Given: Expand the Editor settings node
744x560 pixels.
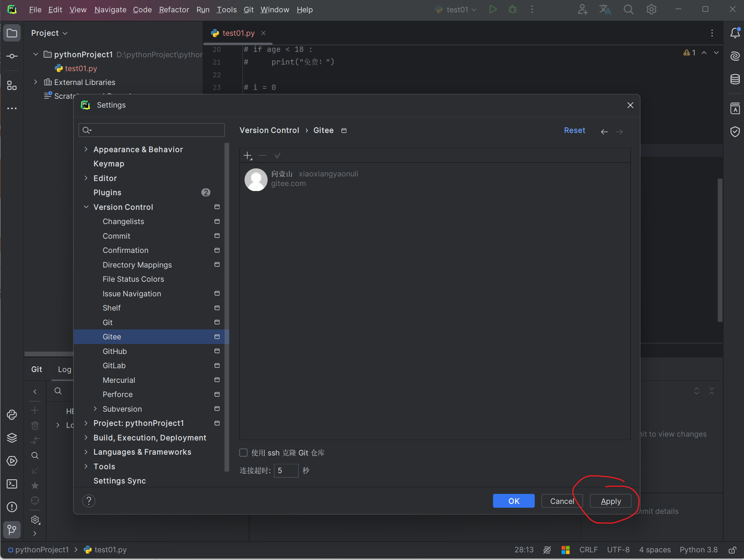Looking at the screenshot, I should pos(86,178).
